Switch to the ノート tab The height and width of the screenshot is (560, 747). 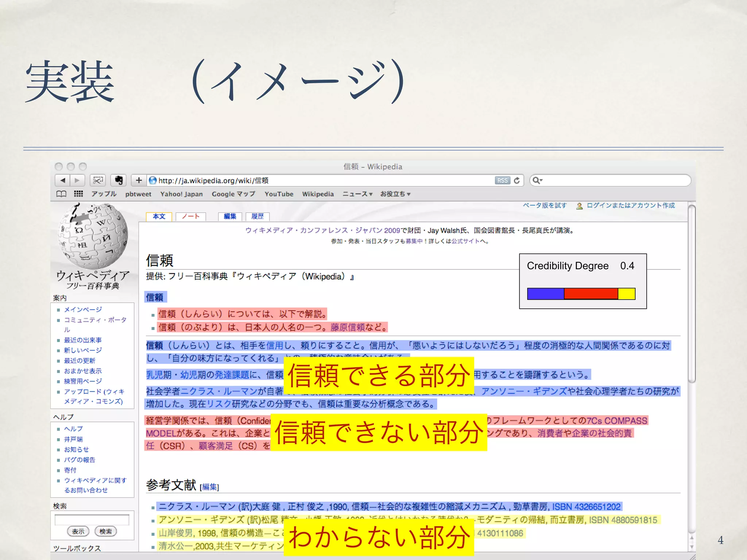[x=191, y=217]
